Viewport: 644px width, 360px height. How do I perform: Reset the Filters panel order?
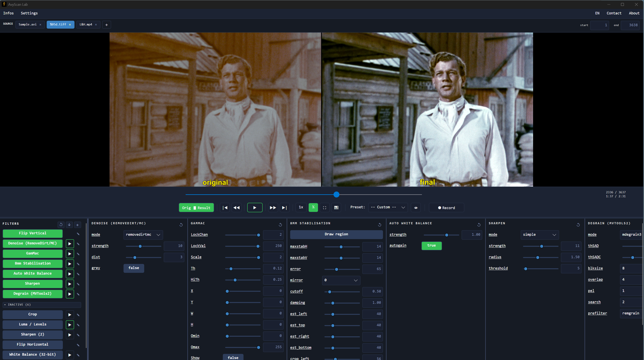[x=61, y=224]
